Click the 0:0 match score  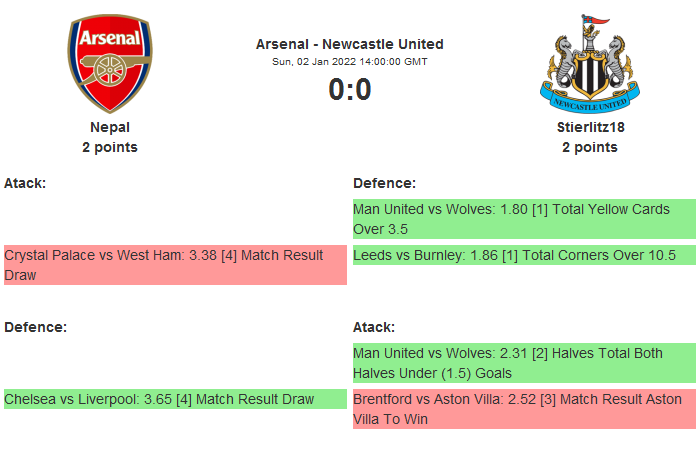tap(349, 90)
